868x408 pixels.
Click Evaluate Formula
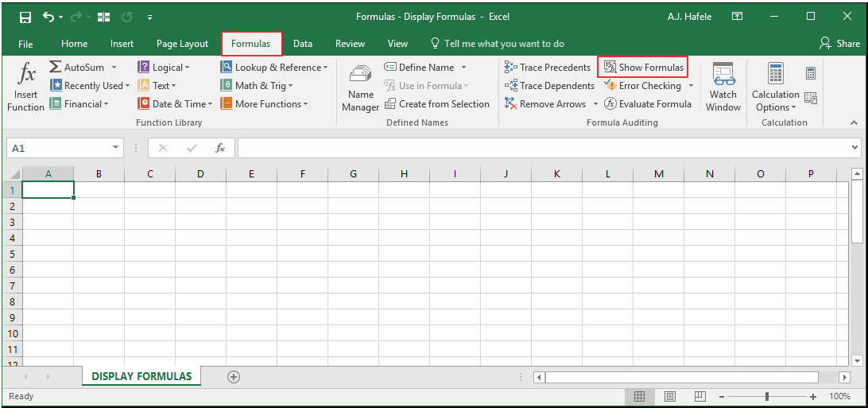648,104
